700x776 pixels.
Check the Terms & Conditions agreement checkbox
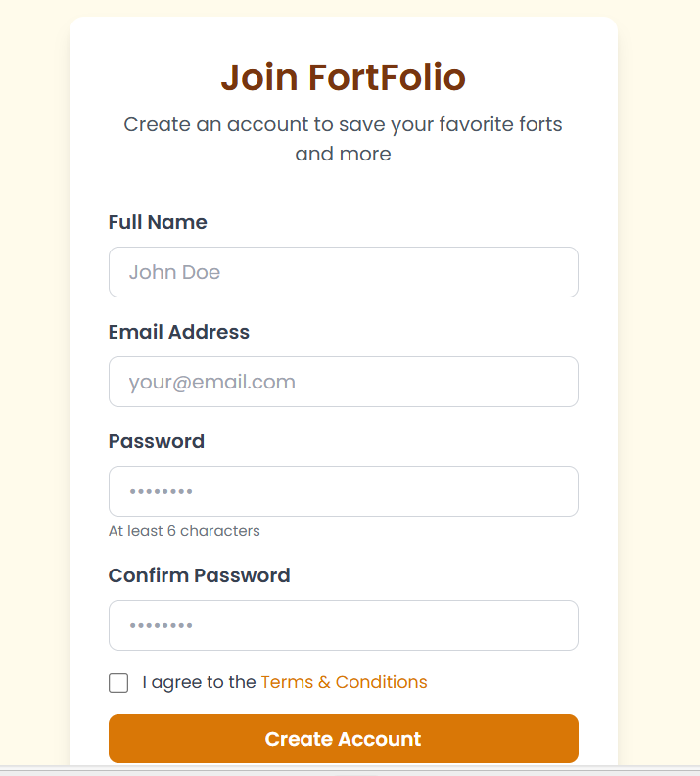pos(118,683)
